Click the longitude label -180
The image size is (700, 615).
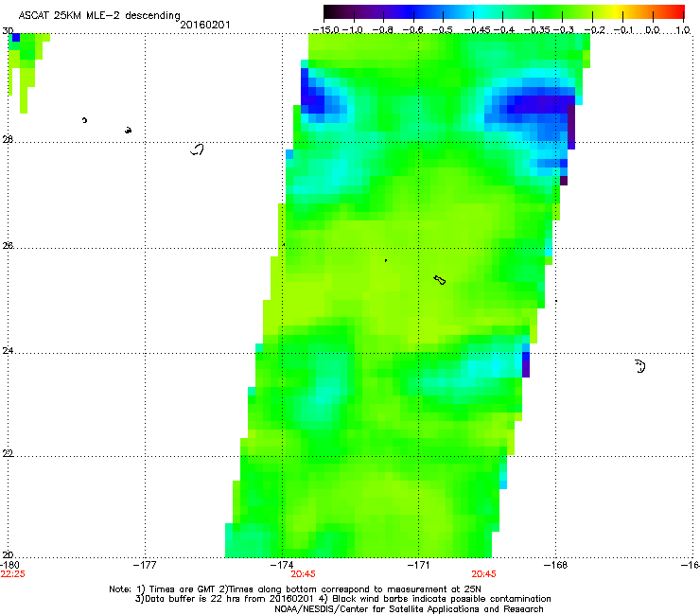coord(9,565)
